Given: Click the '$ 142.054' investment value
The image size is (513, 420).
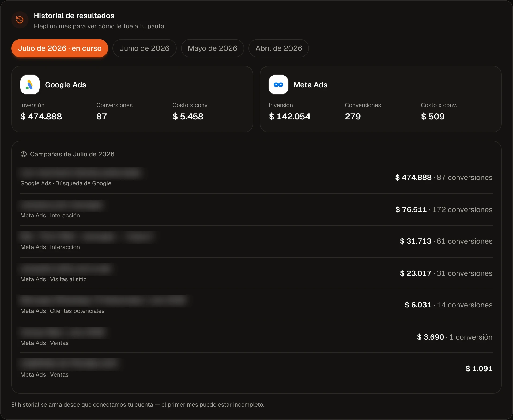Looking at the screenshot, I should (290, 117).
